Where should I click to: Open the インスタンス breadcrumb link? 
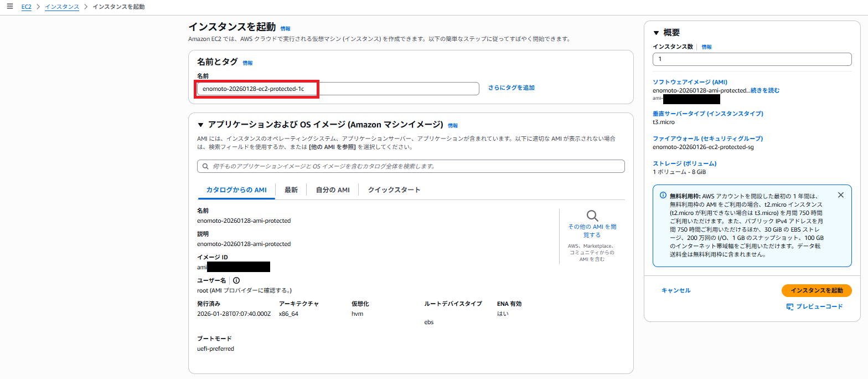pyautogui.click(x=62, y=7)
